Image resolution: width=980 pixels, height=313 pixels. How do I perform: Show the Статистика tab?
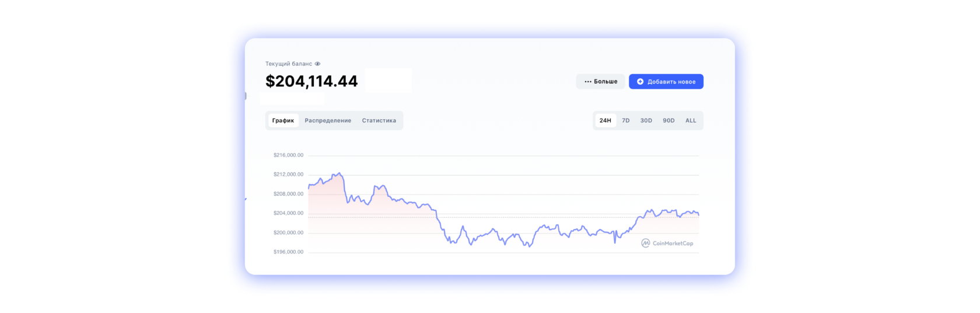379,120
